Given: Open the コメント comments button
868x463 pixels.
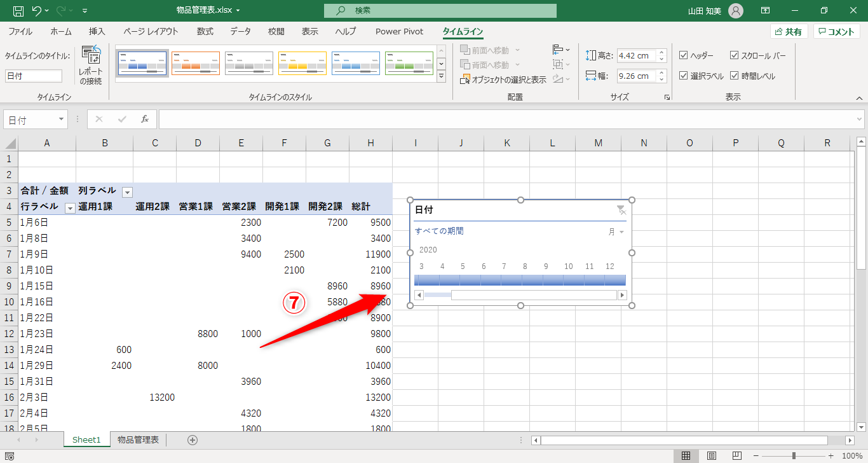Looking at the screenshot, I should pyautogui.click(x=836, y=31).
